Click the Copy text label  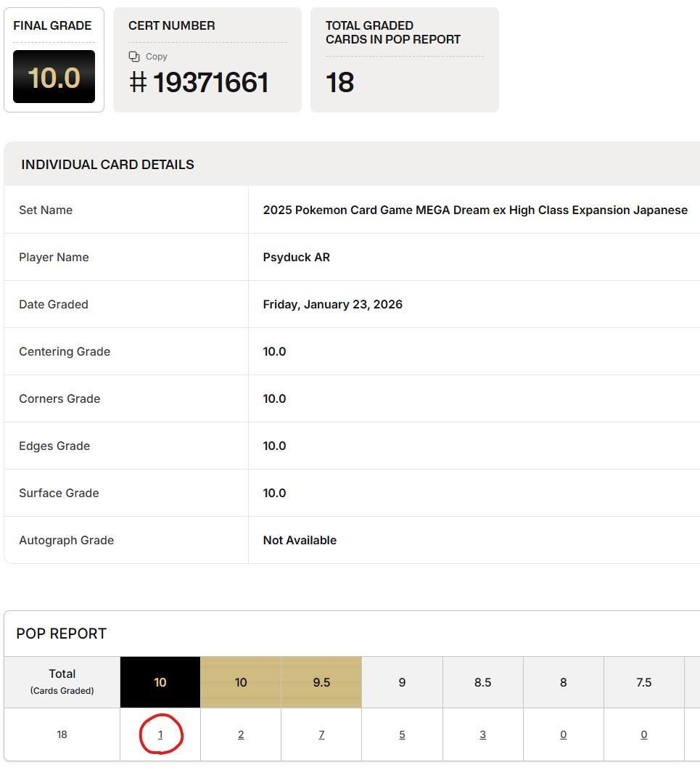(x=156, y=57)
